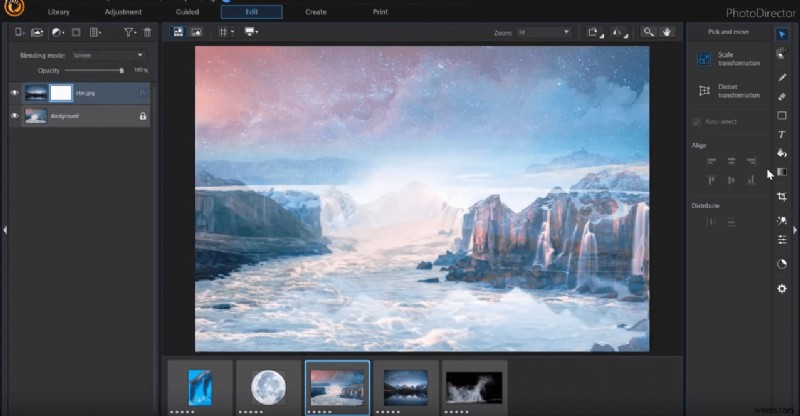The width and height of the screenshot is (800, 416).
Task: Open the rotate photo dropdown
Action: tap(594, 32)
